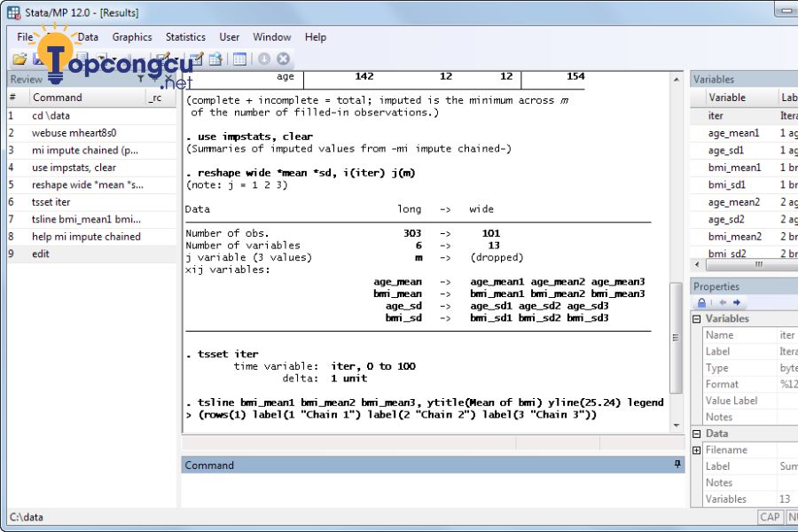Click the Command column header in Review
The width and height of the screenshot is (798, 532).
[x=87, y=98]
